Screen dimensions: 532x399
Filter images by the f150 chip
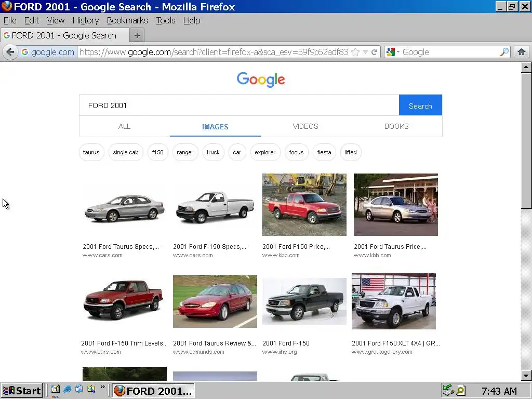(x=157, y=152)
